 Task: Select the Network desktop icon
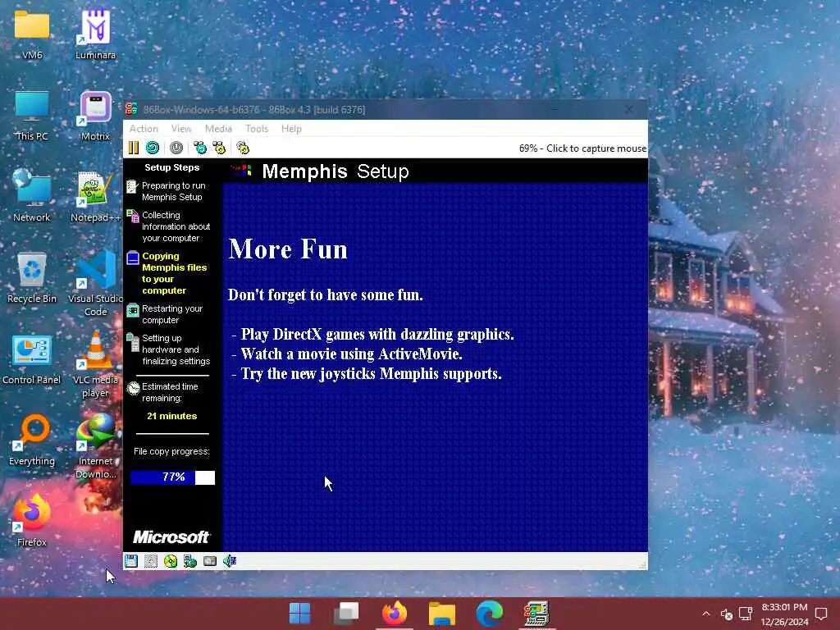(32, 196)
